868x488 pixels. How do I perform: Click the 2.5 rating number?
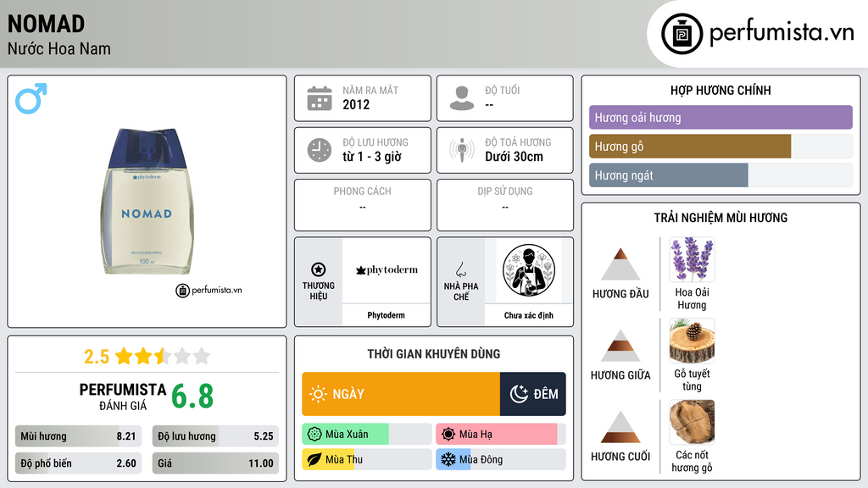click(x=97, y=357)
